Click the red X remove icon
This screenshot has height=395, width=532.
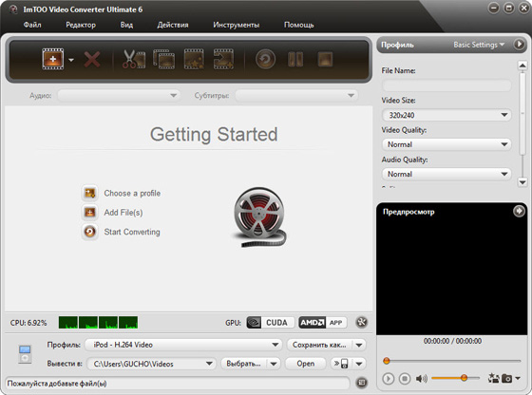tap(92, 60)
